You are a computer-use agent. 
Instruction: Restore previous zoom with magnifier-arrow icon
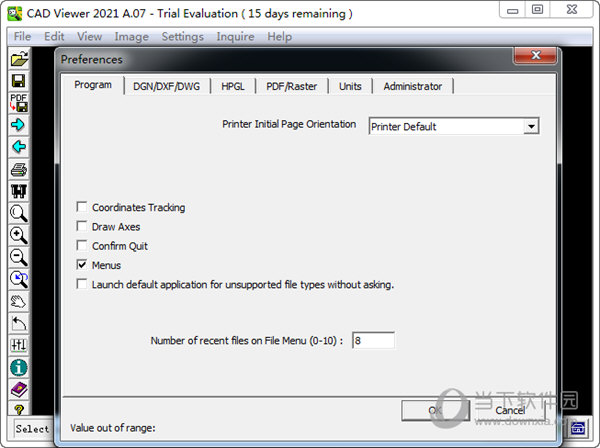[x=19, y=279]
